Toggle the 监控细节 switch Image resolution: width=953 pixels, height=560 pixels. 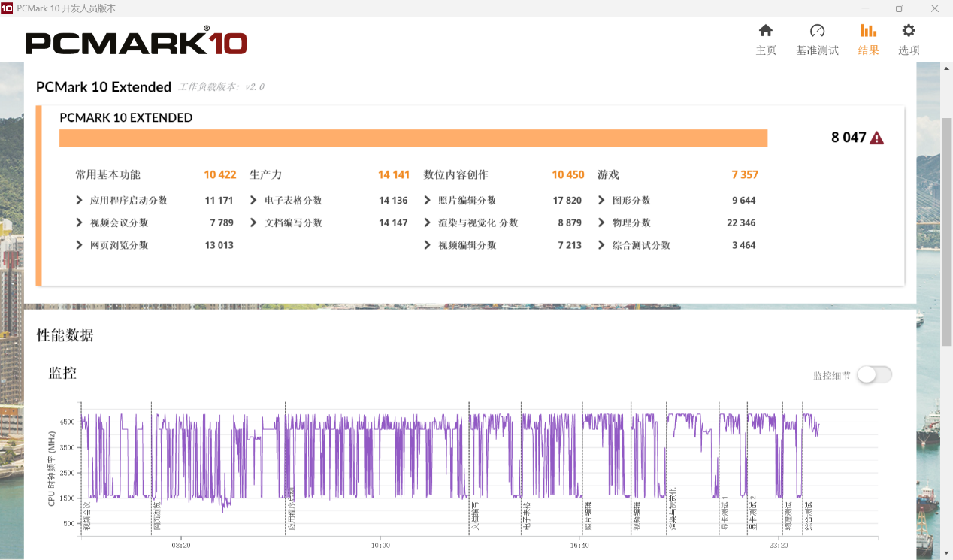pyautogui.click(x=874, y=375)
